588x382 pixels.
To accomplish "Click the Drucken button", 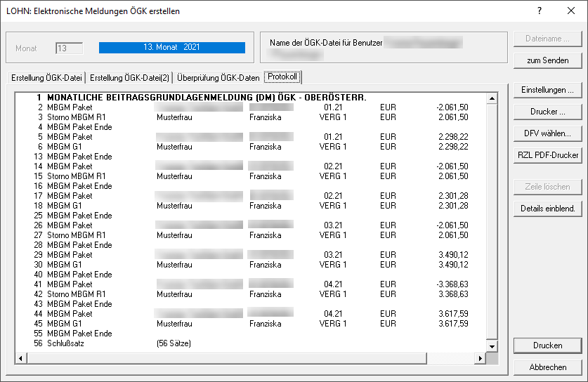I will pyautogui.click(x=547, y=345).
